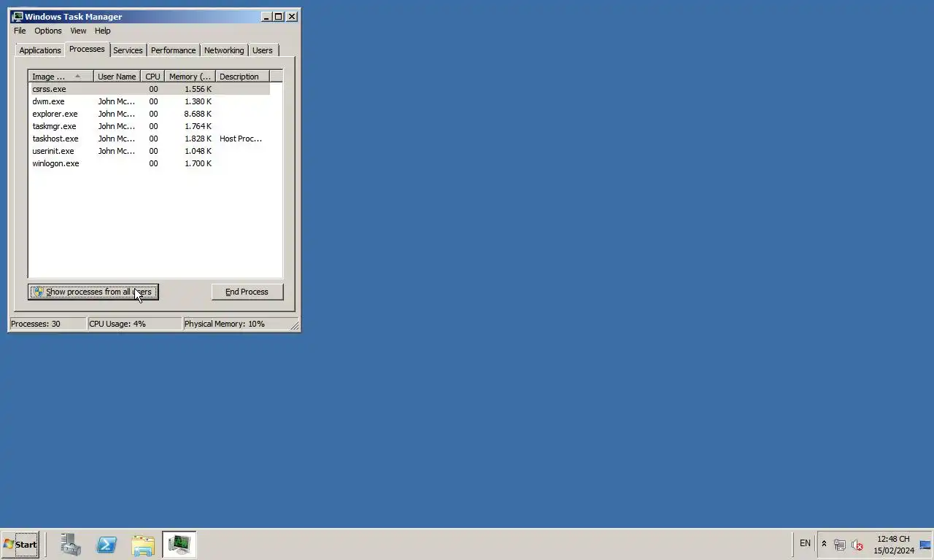934x560 pixels.
Task: Sort by Image Name column header
Action: (x=61, y=77)
